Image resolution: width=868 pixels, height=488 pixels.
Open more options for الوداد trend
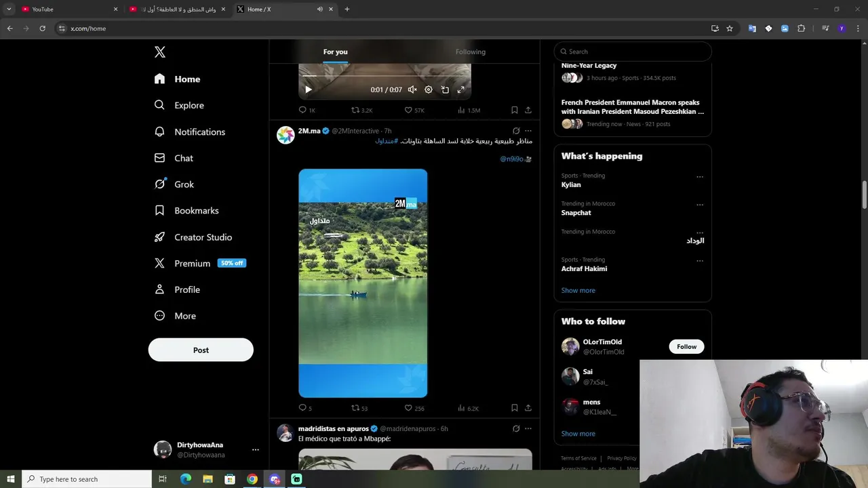click(700, 233)
